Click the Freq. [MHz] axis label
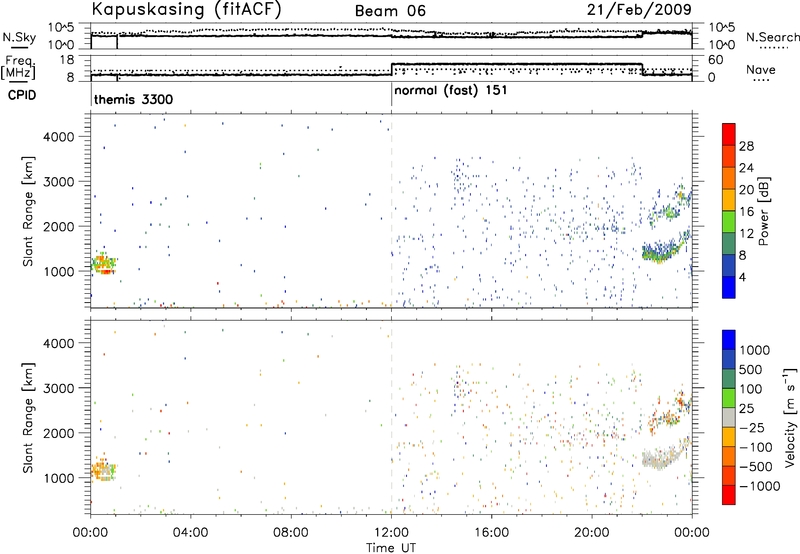This screenshot has width=800, height=554. click(19, 68)
